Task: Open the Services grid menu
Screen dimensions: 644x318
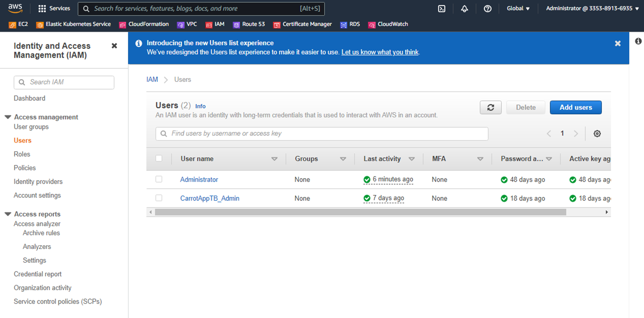Action: (54, 8)
